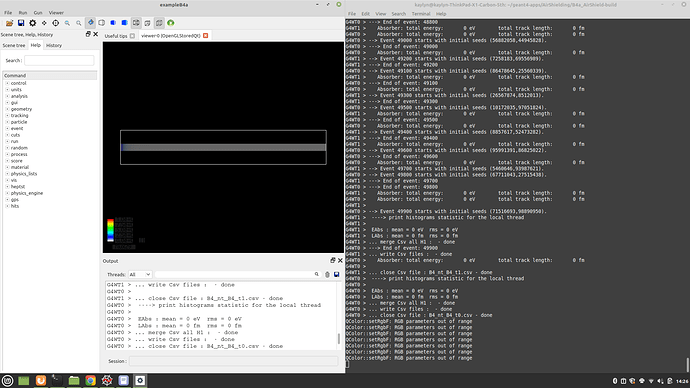Open the Threads dropdown set to All
This screenshot has width=690, height=388.
pos(140,275)
